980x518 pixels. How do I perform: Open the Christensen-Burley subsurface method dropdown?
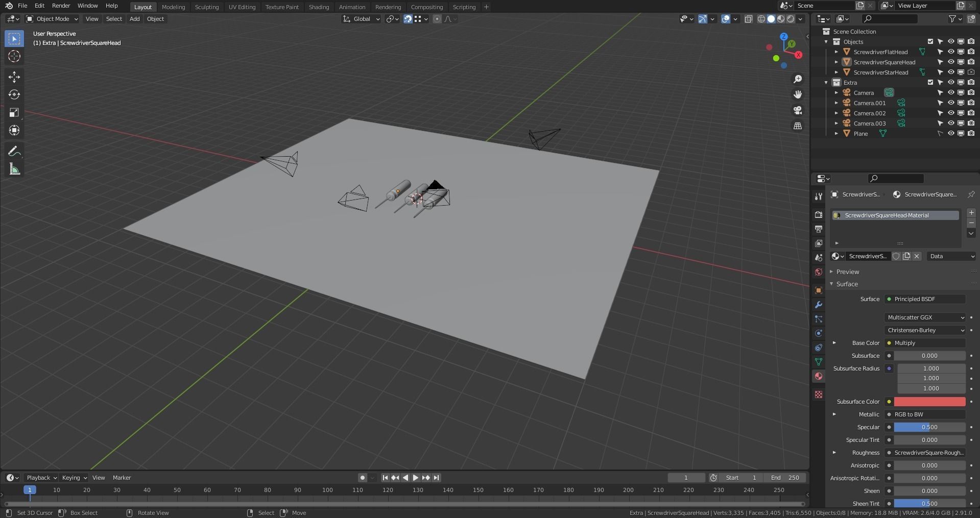[x=925, y=330]
